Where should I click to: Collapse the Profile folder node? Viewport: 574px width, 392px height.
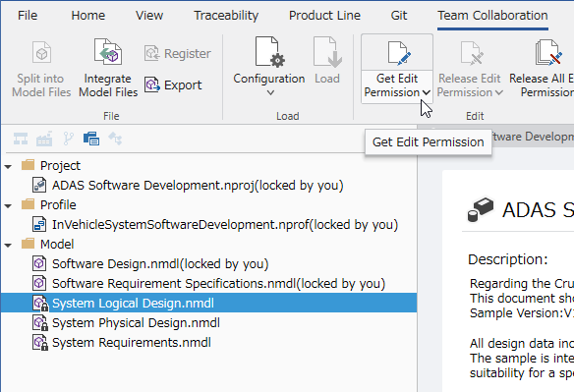(x=8, y=205)
